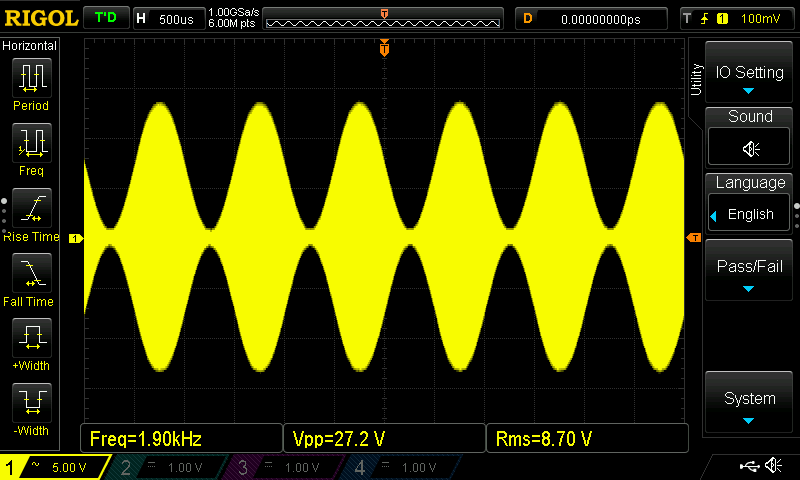Click the trigger level 100mV readout
This screenshot has width=800, height=480.
760,19
